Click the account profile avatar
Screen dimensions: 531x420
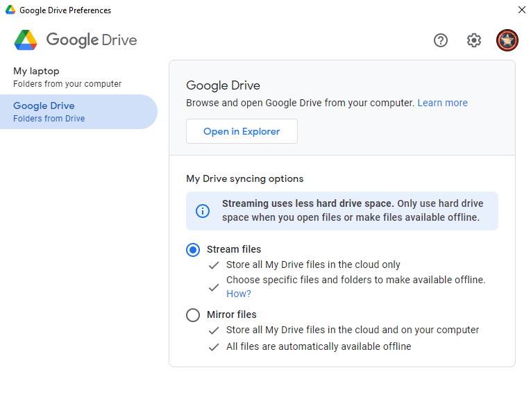point(507,40)
